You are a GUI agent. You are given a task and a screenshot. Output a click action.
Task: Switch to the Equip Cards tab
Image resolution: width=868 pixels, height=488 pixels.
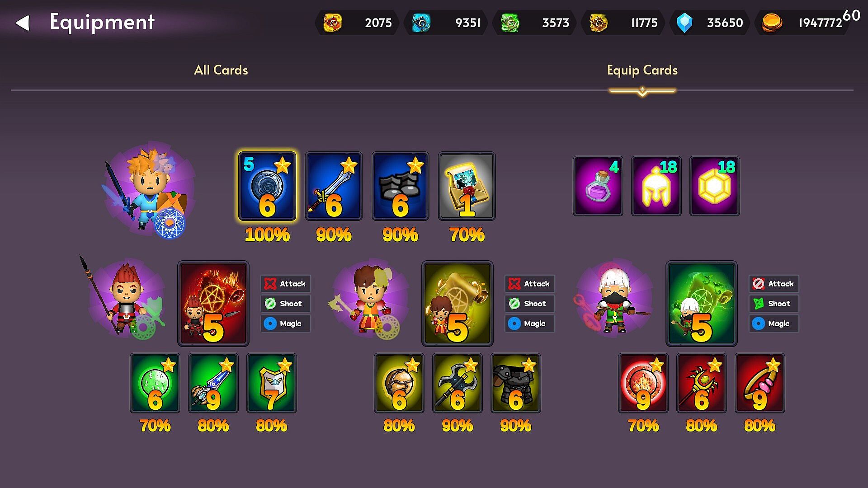pyautogui.click(x=642, y=70)
